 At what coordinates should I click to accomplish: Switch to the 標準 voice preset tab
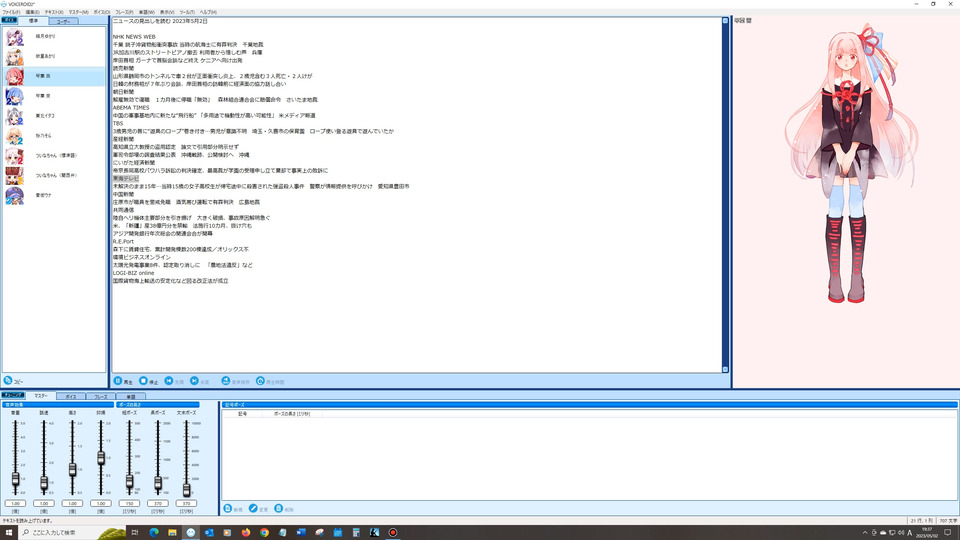(x=33, y=21)
